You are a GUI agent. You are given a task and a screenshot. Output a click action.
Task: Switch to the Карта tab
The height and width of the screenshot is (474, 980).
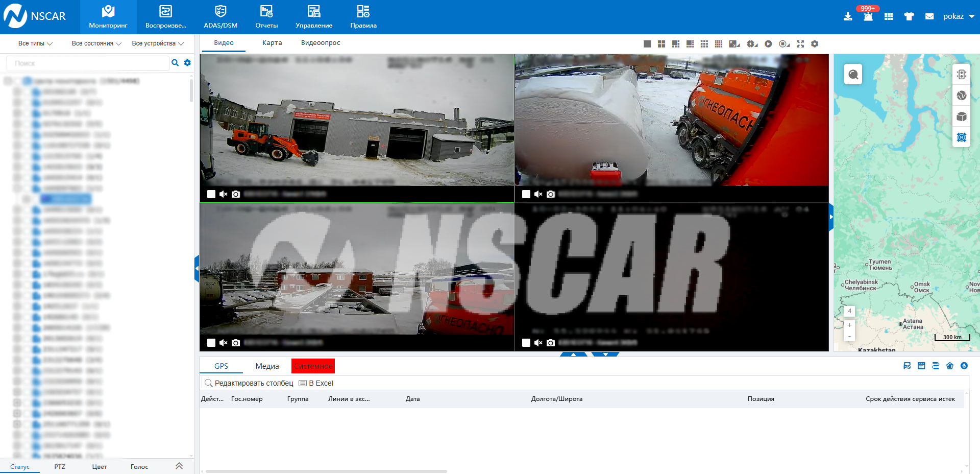tap(272, 43)
